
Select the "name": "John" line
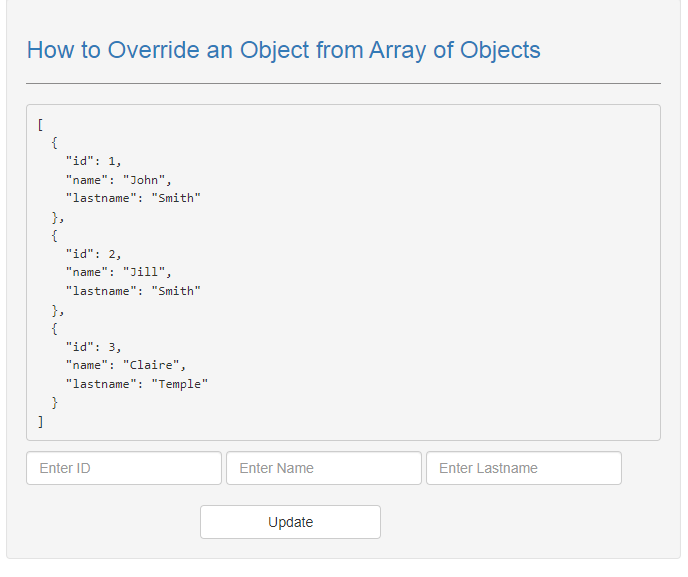(x=118, y=180)
